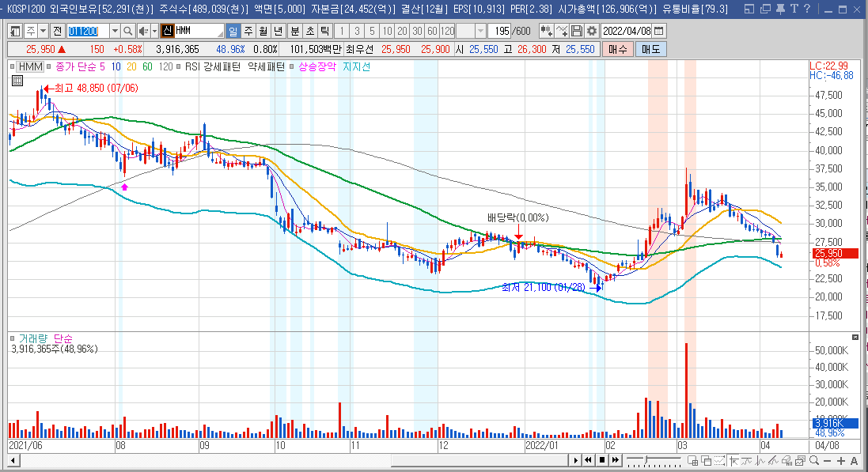Save chart with the floppy disk icon
This screenshot has width=868, height=472.
coord(576,31)
